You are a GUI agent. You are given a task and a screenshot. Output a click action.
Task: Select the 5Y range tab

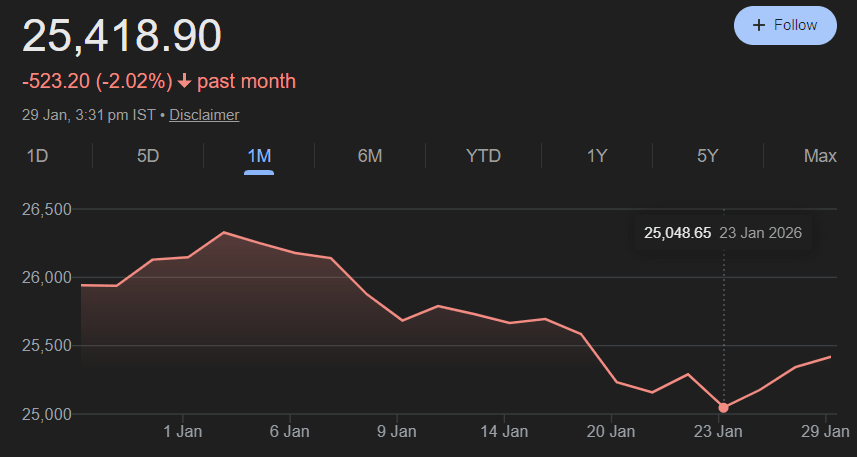point(708,156)
